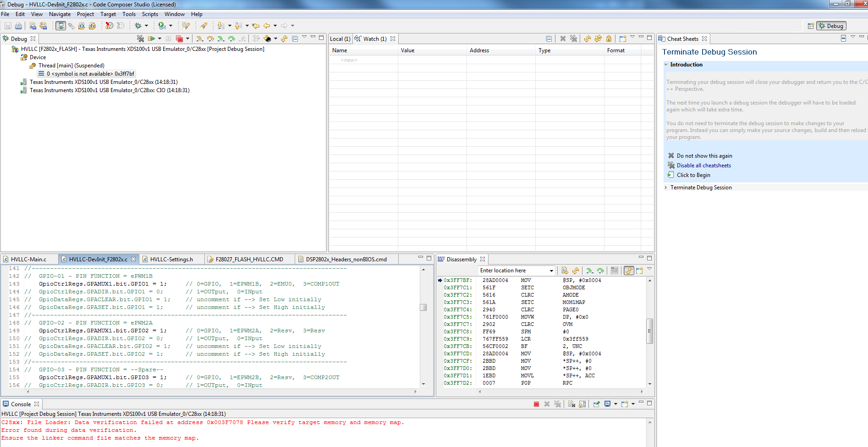Click 'Disable all cheatsheets' option

tap(703, 165)
